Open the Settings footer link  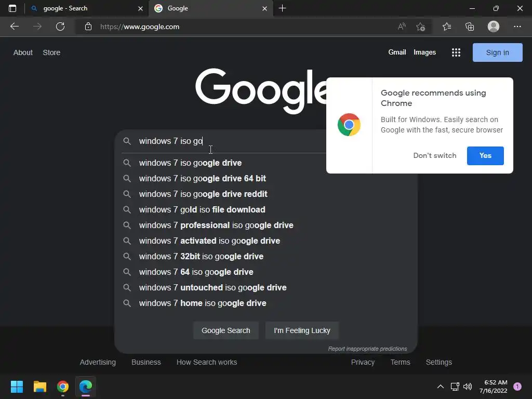coord(438,362)
